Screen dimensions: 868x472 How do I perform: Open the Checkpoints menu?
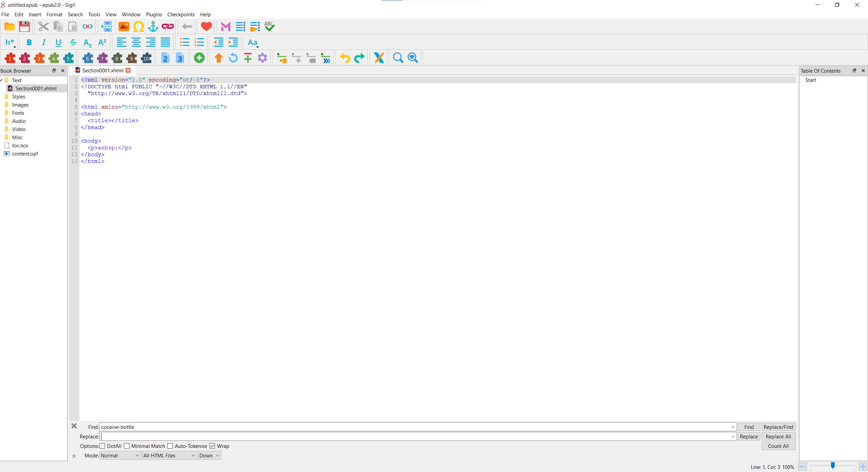tap(181, 14)
